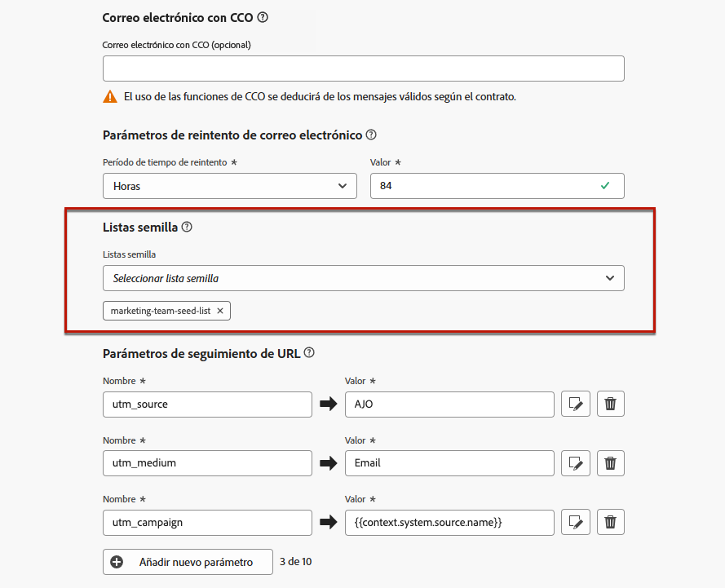Edit the utm_medium value with pencil icon
Image resolution: width=725 pixels, height=588 pixels.
click(576, 463)
